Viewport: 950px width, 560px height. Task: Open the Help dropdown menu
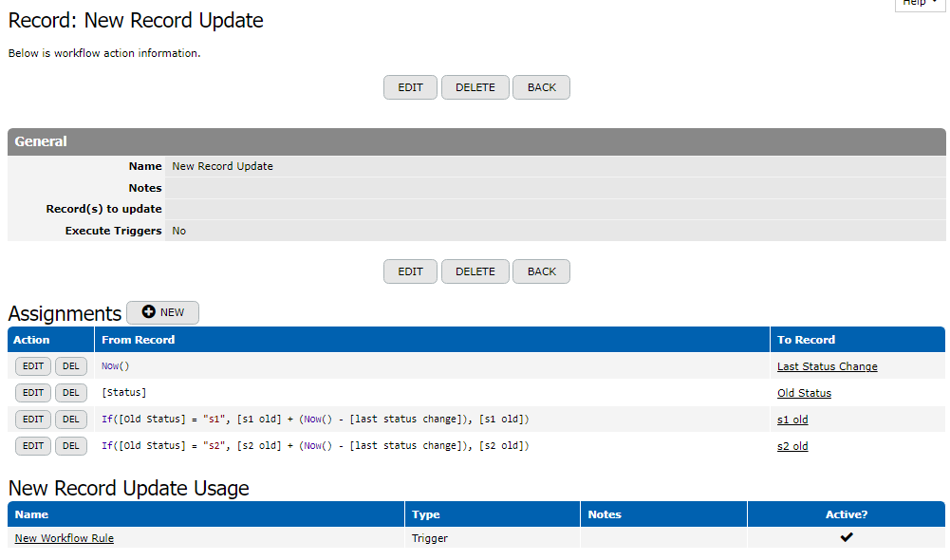tap(919, 4)
